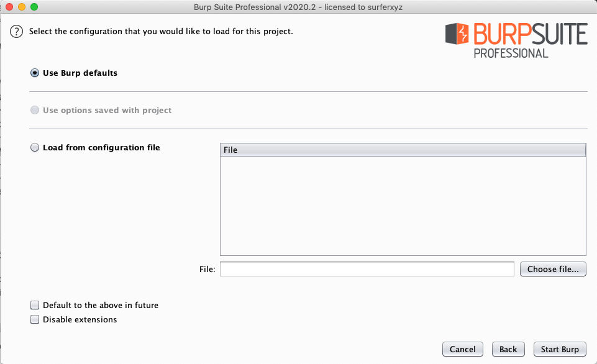Viewport: 597px width, 364px height.
Task: Select Use options saved with project
Action: (x=35, y=110)
